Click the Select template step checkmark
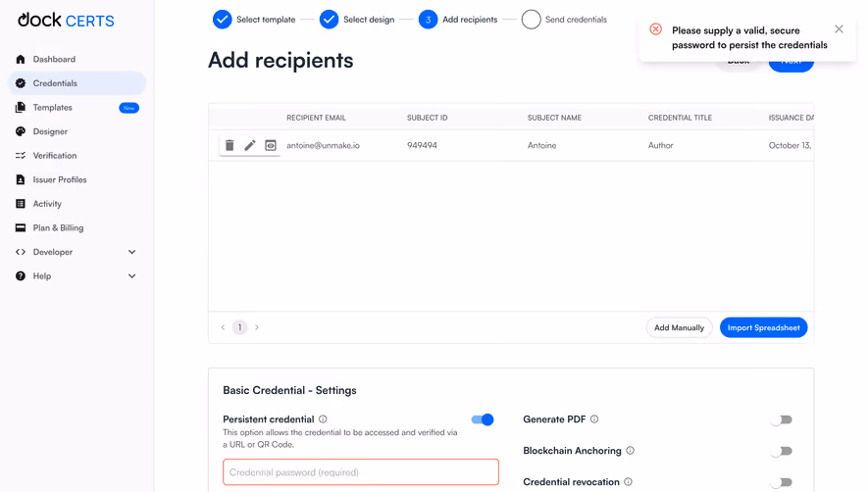The image size is (868, 492). (222, 20)
